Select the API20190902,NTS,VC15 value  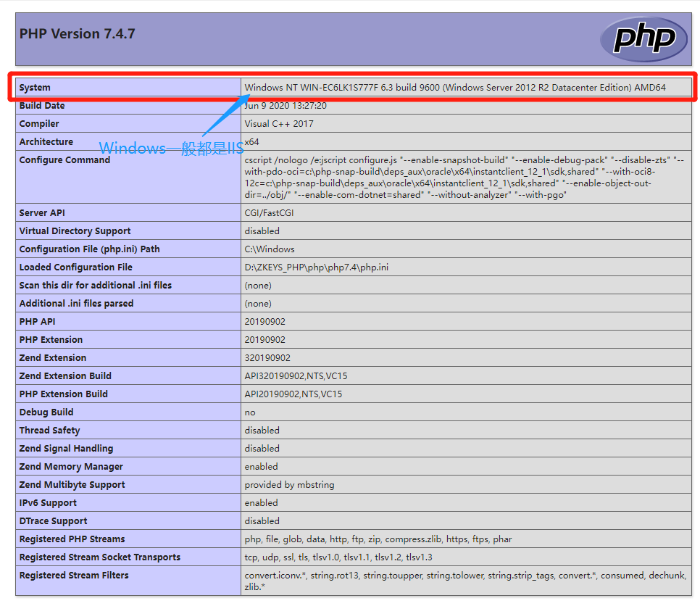tap(293, 394)
